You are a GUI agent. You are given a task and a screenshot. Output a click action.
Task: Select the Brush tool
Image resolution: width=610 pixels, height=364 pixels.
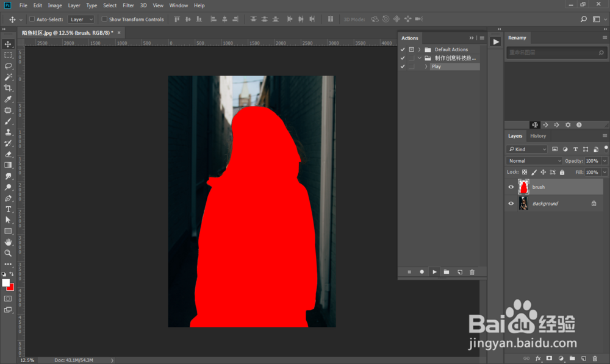tap(8, 121)
